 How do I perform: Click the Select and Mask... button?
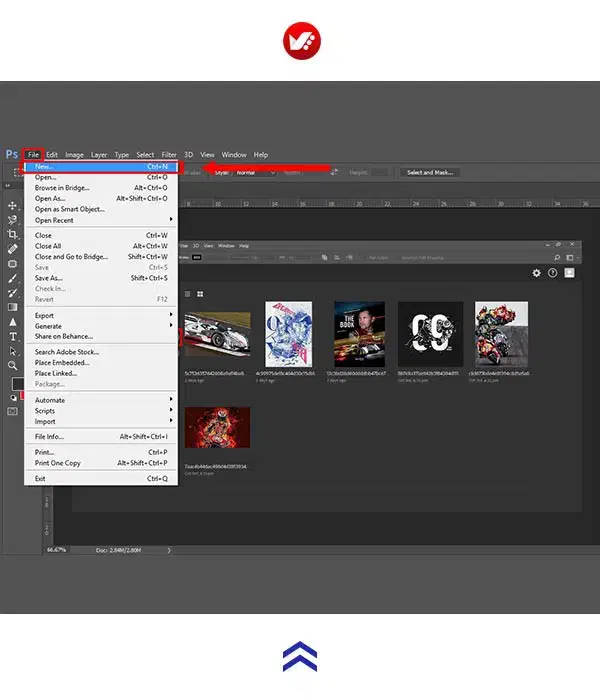point(429,172)
